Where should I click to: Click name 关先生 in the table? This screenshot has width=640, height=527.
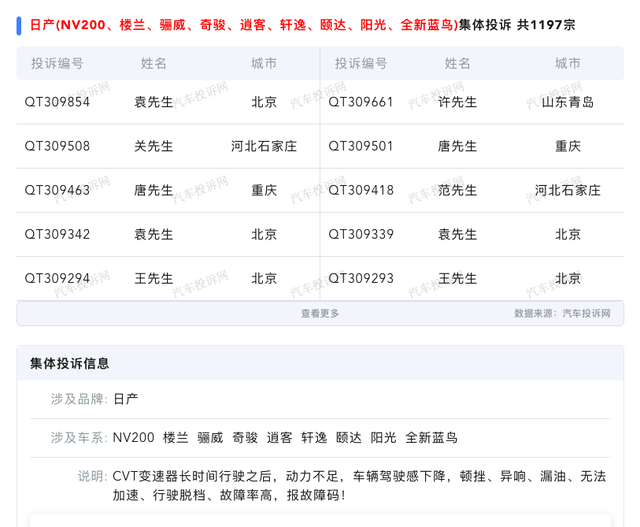click(x=154, y=146)
